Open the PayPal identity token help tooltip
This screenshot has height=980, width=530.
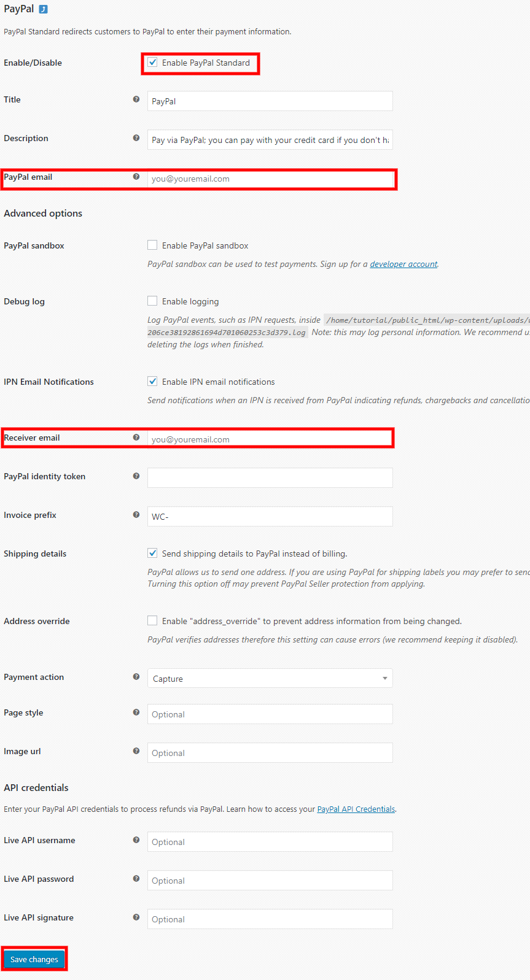[x=136, y=476]
